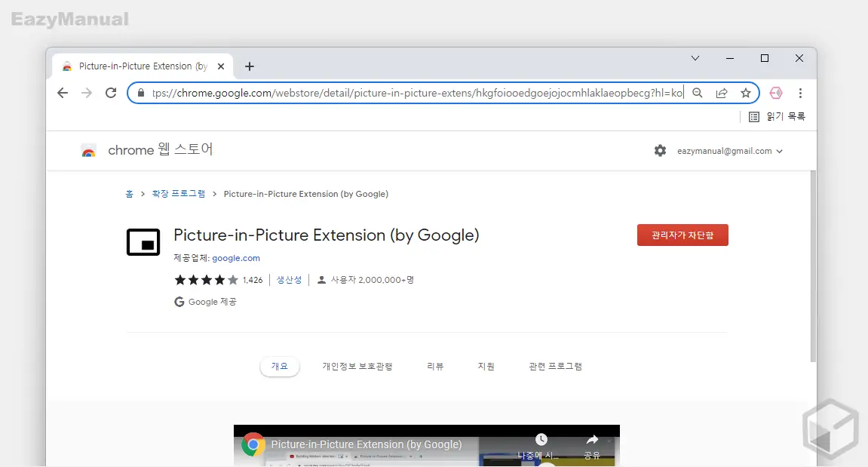
Task: Navigate to 확장 프로그램 breadcrumb link
Action: click(179, 194)
